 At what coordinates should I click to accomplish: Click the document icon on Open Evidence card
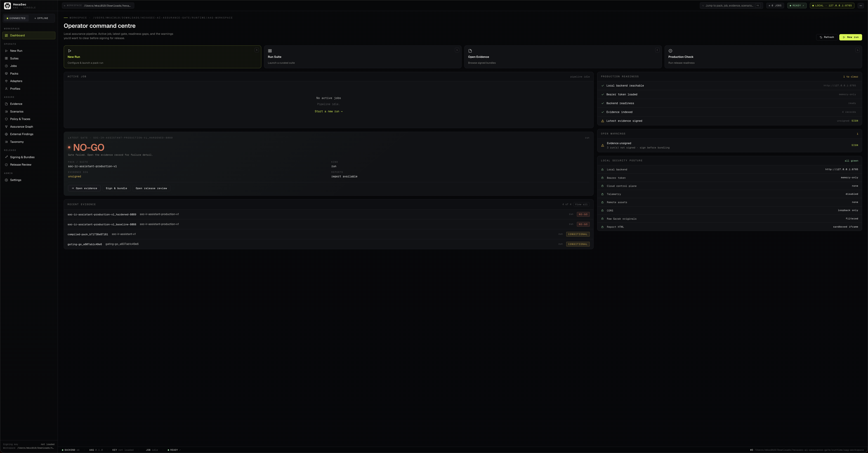click(470, 51)
